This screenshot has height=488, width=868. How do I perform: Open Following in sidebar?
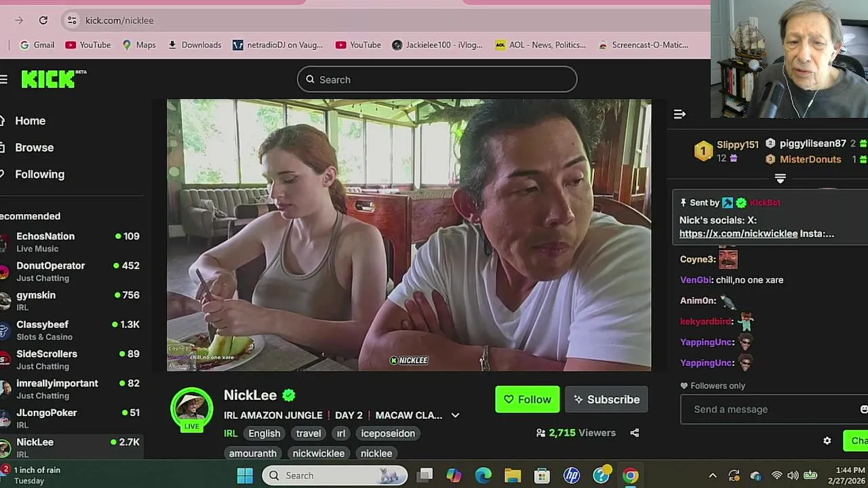39,174
